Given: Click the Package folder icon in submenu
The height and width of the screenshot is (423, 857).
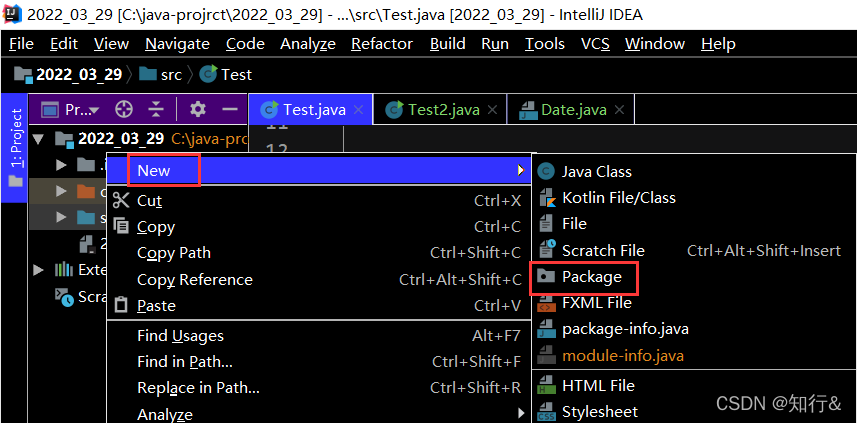Looking at the screenshot, I should coord(546,277).
